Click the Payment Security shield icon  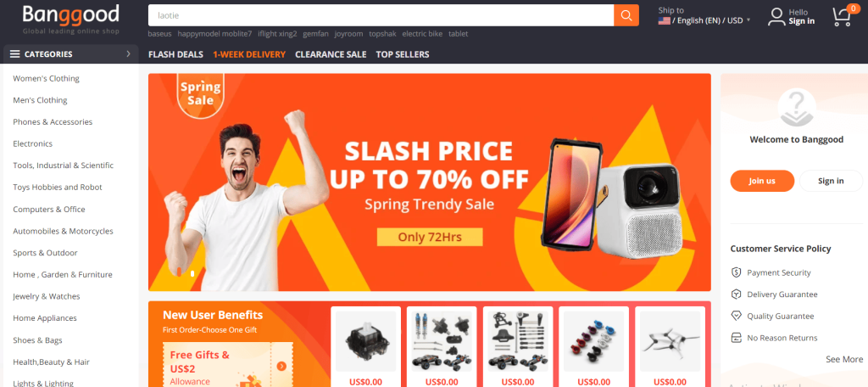(736, 272)
